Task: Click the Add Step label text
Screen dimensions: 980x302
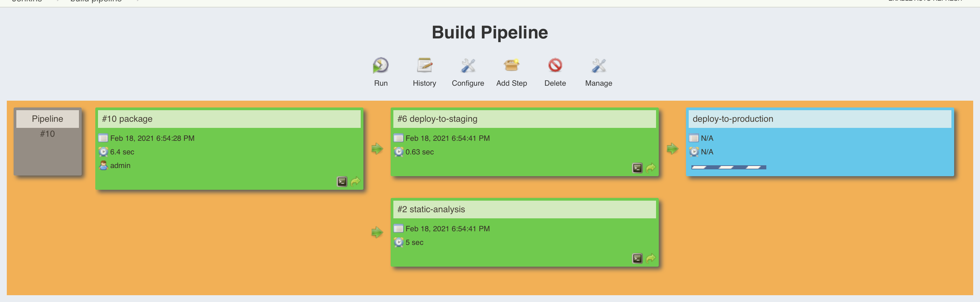Action: [x=511, y=83]
